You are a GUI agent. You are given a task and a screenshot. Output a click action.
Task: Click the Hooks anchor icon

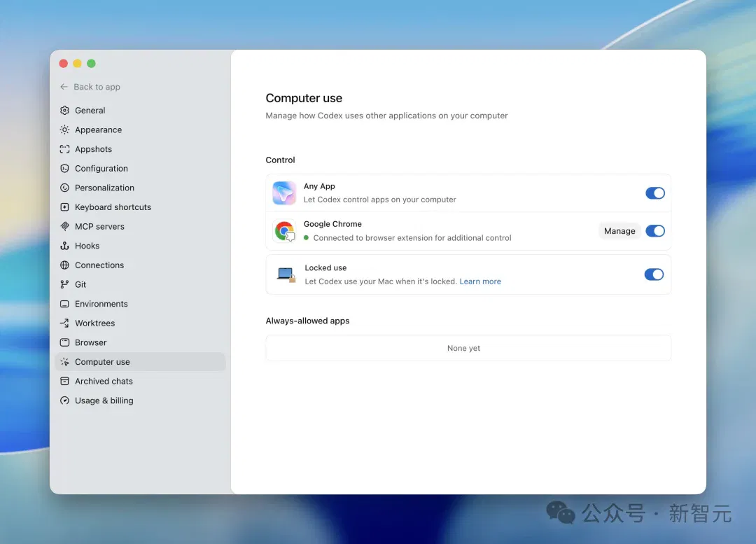pyautogui.click(x=64, y=246)
